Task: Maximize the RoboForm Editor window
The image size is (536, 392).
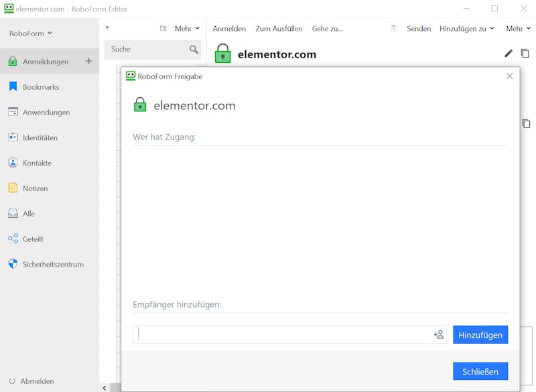Action: coord(494,9)
